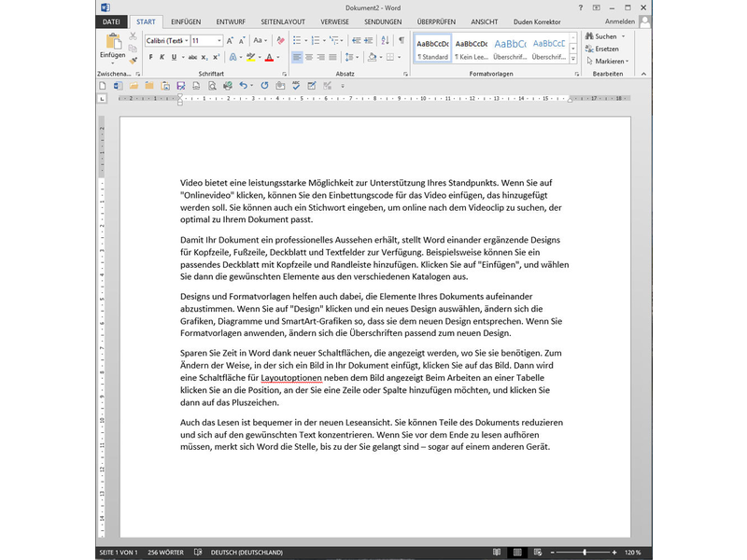Viewport: 747px width, 560px height.
Task: Toggle italic K formatting
Action: [162, 57]
